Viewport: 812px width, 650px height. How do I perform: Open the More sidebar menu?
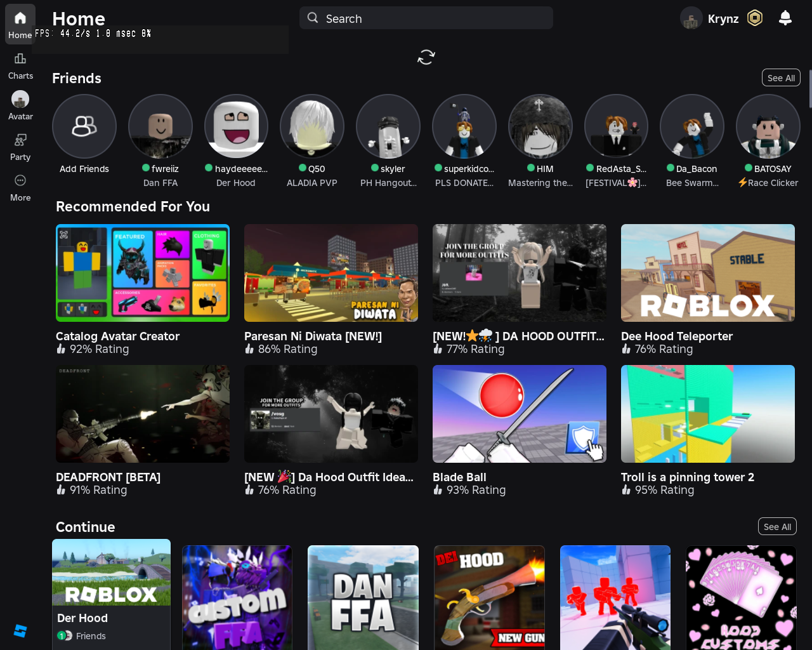(x=20, y=188)
